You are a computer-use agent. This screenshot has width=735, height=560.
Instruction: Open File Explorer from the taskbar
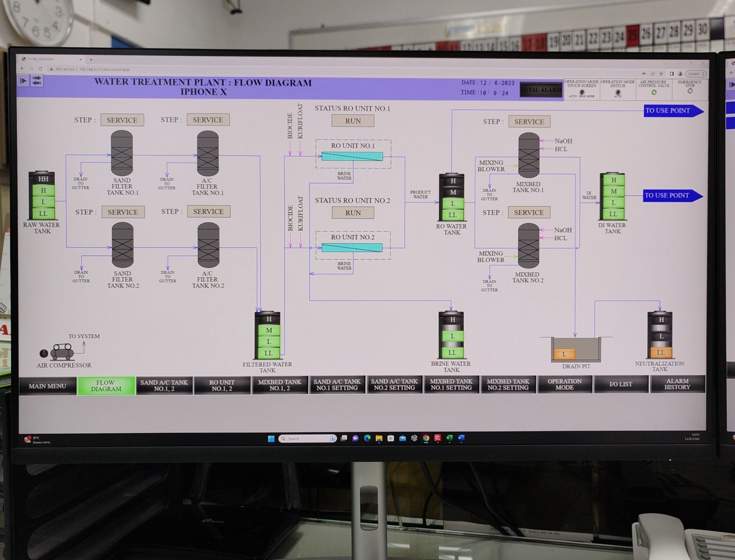[x=379, y=439]
